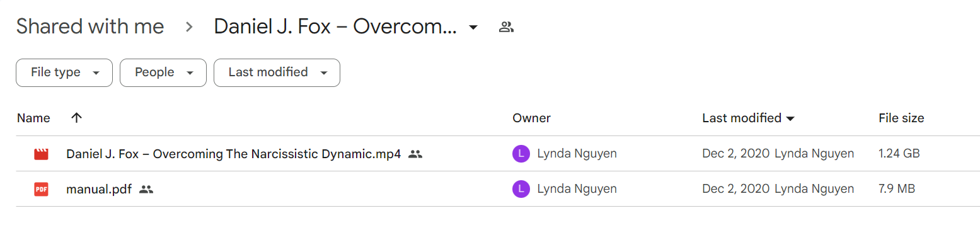Open the People filter dropdown
The width and height of the screenshot is (980, 247).
(163, 72)
